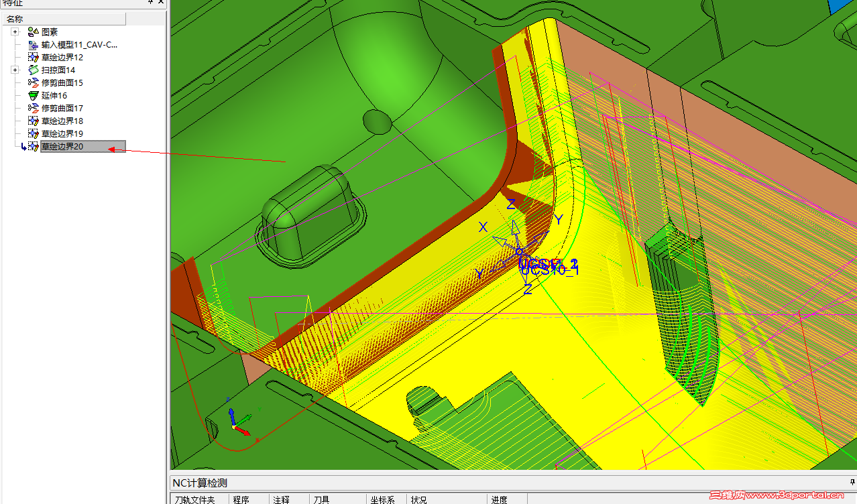This screenshot has width=857, height=504.
Task: Select the 修剪曲面17 trim surface icon
Action: (x=34, y=108)
